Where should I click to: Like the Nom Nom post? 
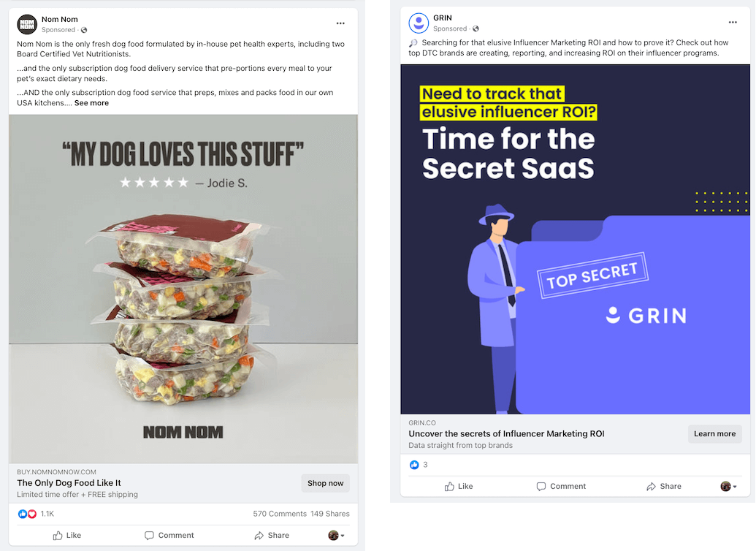[x=67, y=536]
